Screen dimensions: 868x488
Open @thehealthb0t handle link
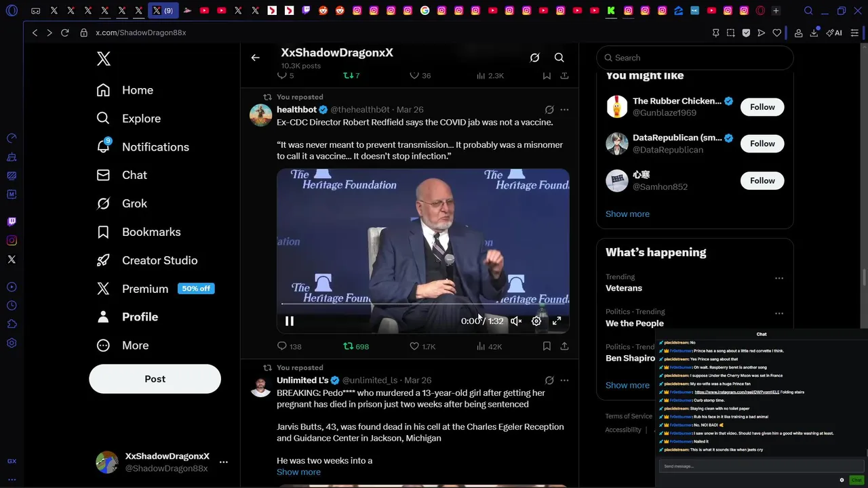pos(360,110)
